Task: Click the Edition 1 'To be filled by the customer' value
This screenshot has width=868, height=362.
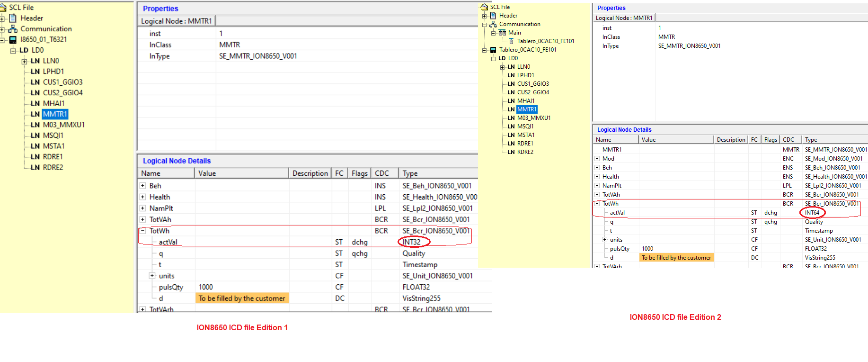Action: coord(242,299)
